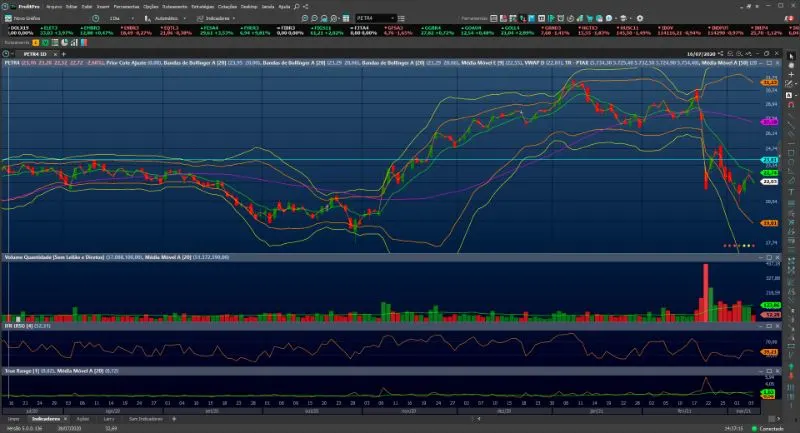
Task: Click the orange C icon in Rotulamento toolbar
Action: coord(36,43)
